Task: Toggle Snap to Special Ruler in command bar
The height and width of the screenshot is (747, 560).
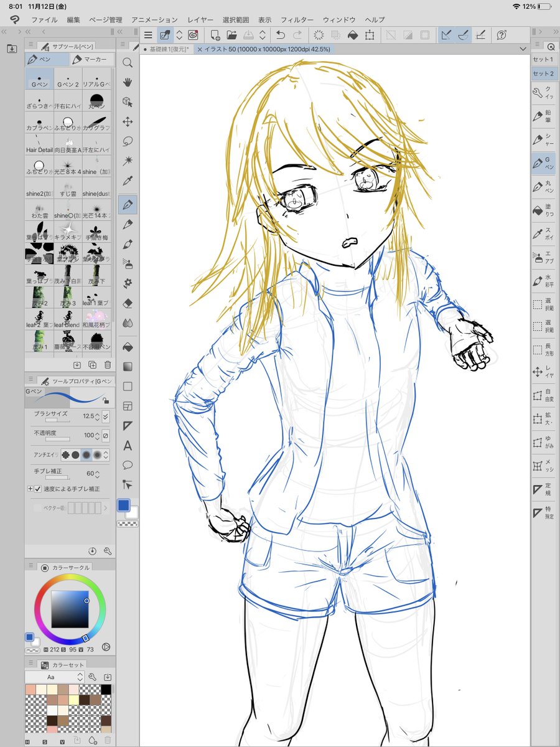Action: tap(463, 35)
